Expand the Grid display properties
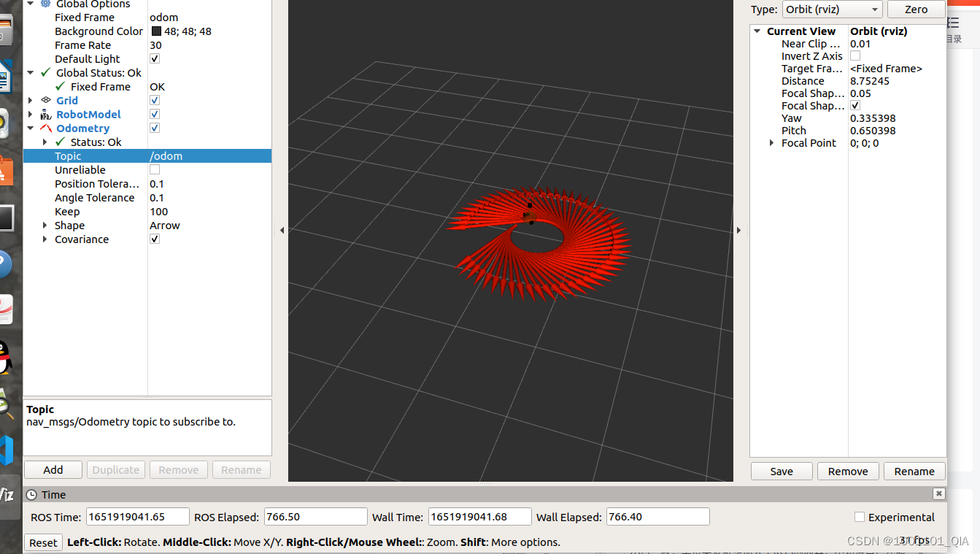This screenshot has height=554, width=980. (31, 100)
